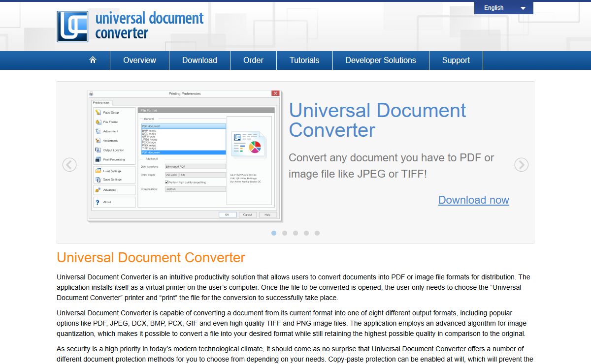Click the Universal Document Converter logo
Viewport: 591px width, 364px height.
coord(72,26)
